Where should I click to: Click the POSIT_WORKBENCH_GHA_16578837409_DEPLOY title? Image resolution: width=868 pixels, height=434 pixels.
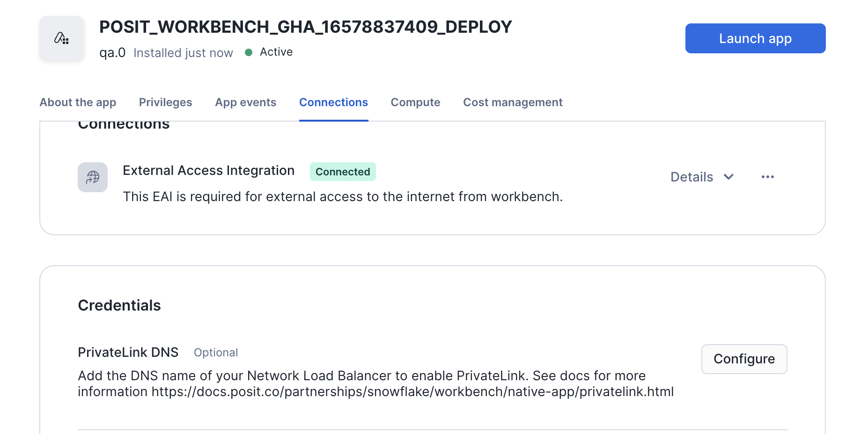[305, 27]
